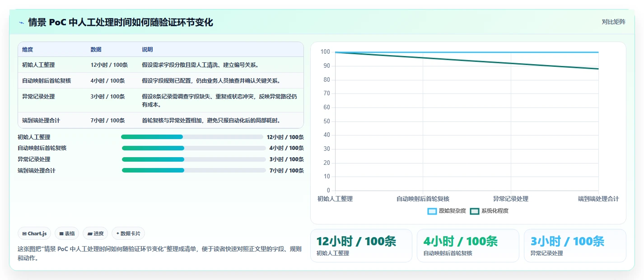Click the footer caption starting 这张图把
644x280 pixels.
pos(159,254)
